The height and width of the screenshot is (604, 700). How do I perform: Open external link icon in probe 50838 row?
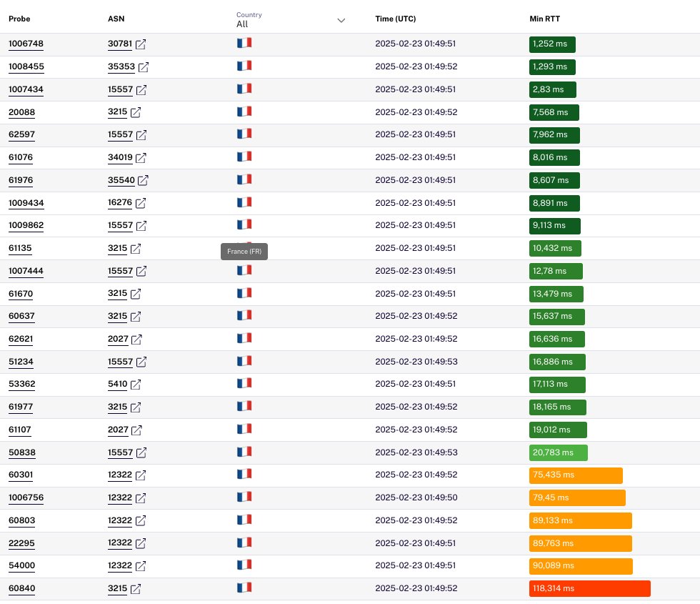141,452
